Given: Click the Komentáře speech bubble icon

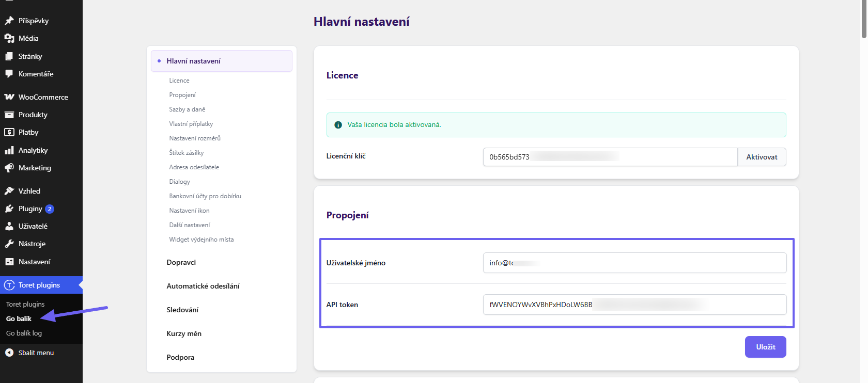Looking at the screenshot, I should click(9, 74).
